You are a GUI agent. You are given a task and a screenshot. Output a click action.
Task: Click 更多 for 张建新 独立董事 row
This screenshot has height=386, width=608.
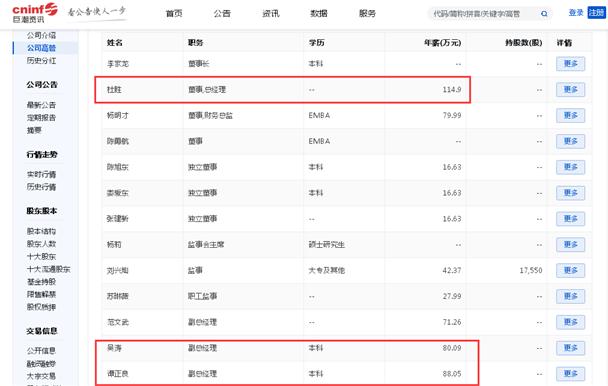[x=570, y=219]
